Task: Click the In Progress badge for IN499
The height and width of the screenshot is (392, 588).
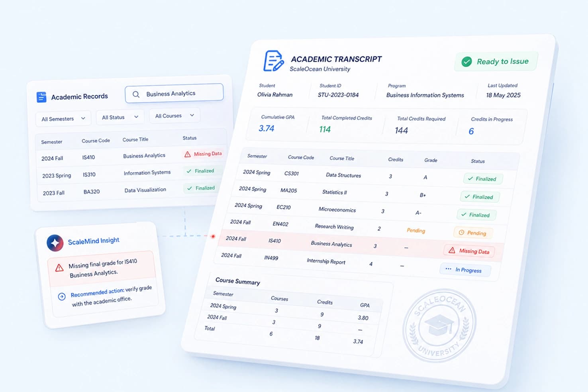Action: 465,270
